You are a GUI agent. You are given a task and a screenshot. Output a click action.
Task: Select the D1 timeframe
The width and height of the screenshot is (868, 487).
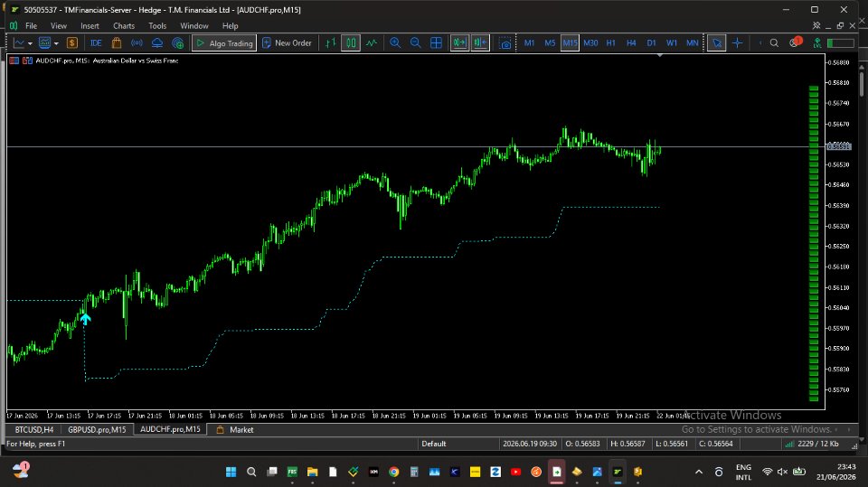652,42
